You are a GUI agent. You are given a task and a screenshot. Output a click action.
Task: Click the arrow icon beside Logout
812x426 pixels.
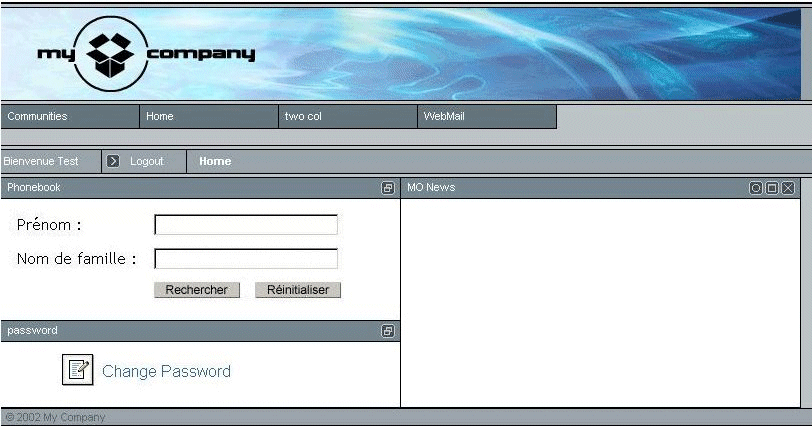click(113, 161)
